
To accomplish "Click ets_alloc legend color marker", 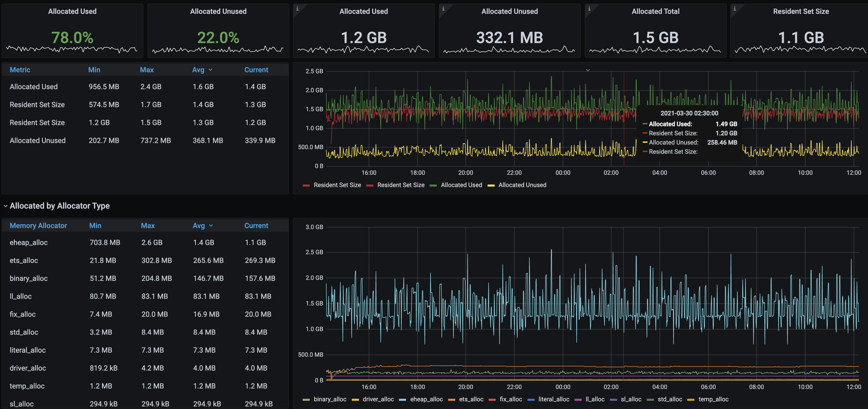I will 451,400.
